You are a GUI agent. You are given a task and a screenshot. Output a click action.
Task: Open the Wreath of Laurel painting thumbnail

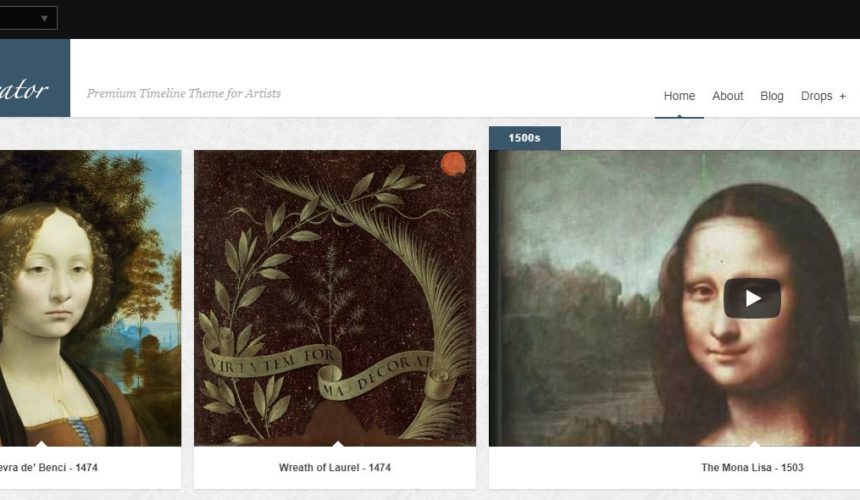pyautogui.click(x=335, y=298)
